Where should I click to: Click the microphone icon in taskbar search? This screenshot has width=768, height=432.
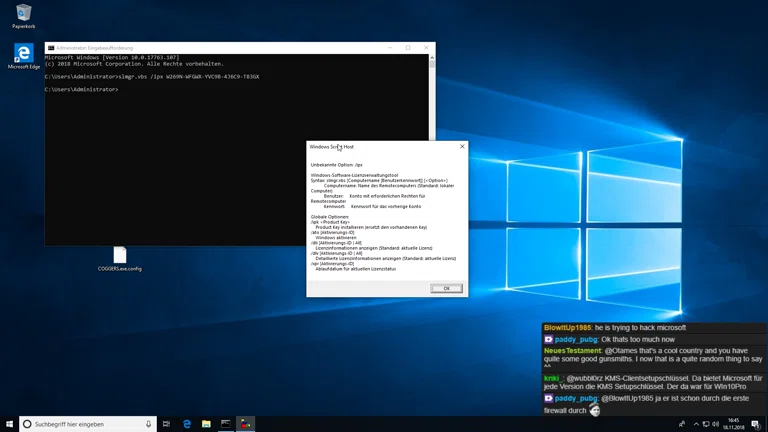(149, 424)
